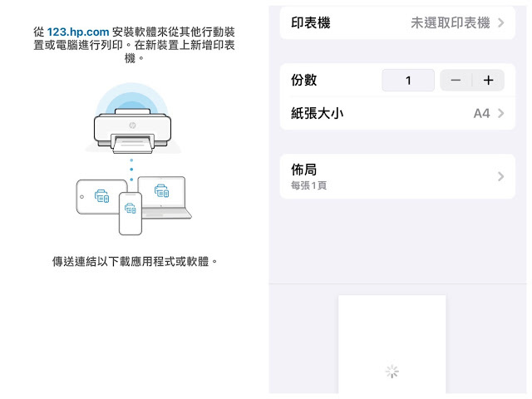Tap the 傳送連結 download instruction text
The image size is (532, 399).
point(134,261)
